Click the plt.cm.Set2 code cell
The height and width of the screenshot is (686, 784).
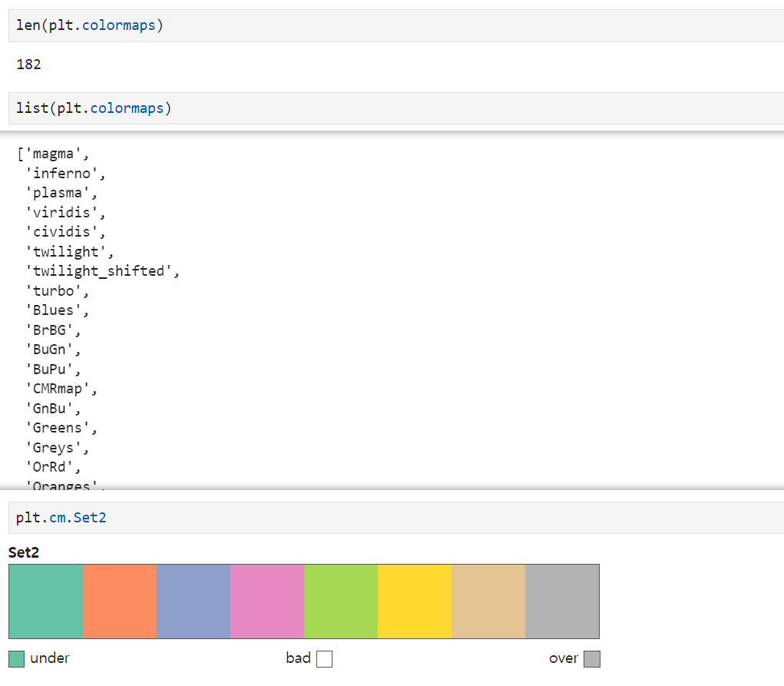(396, 517)
